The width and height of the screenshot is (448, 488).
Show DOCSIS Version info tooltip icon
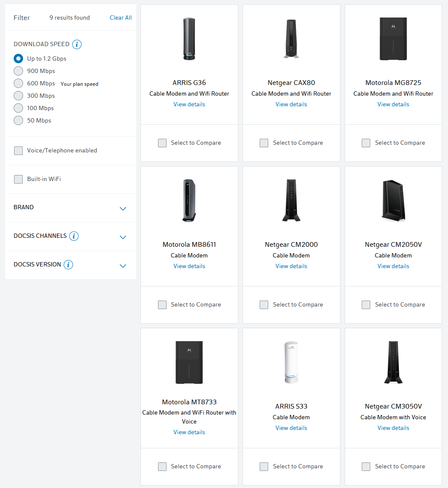pos(68,265)
